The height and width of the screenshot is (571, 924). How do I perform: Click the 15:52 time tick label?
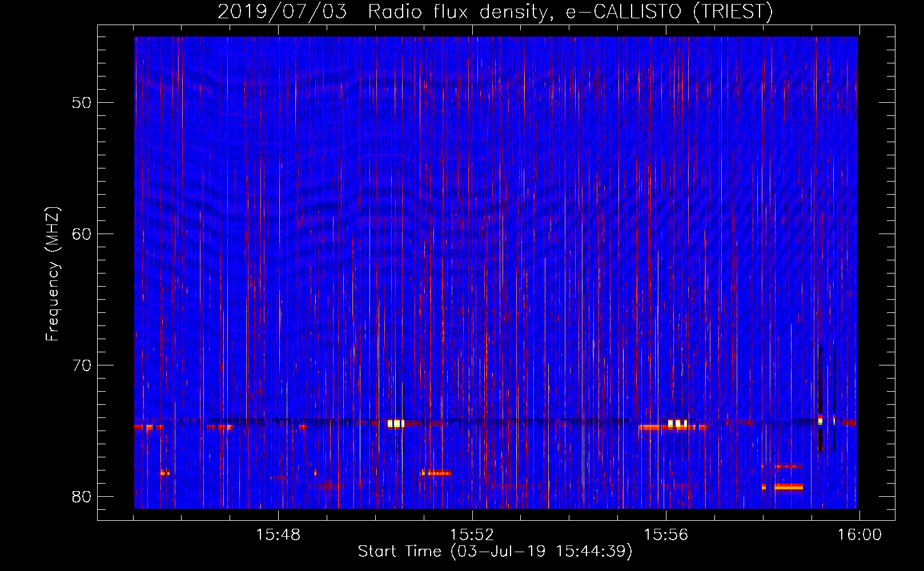tap(472, 535)
